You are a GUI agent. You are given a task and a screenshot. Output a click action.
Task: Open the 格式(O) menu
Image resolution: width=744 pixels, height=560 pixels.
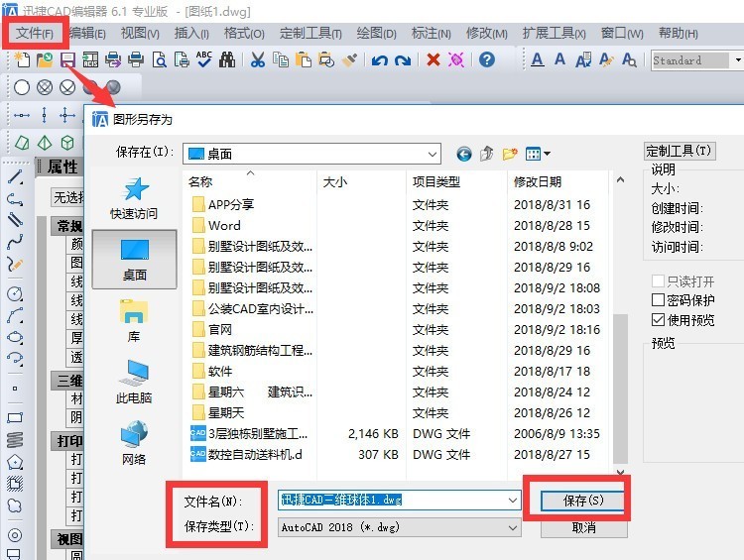coord(244,33)
